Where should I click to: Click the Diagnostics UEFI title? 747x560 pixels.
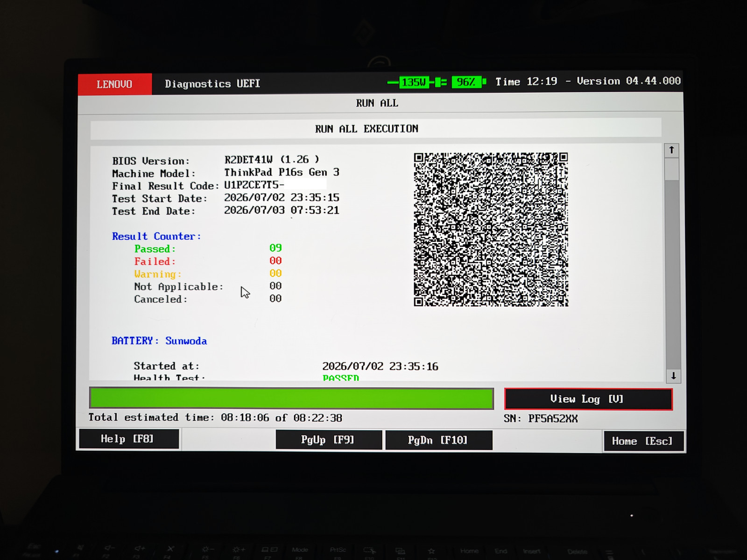coord(212,84)
